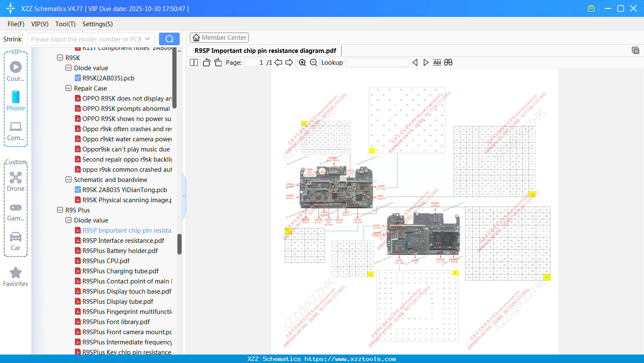Find previous lookup match triangle
Screen dimensions: 644x363
click(415, 63)
